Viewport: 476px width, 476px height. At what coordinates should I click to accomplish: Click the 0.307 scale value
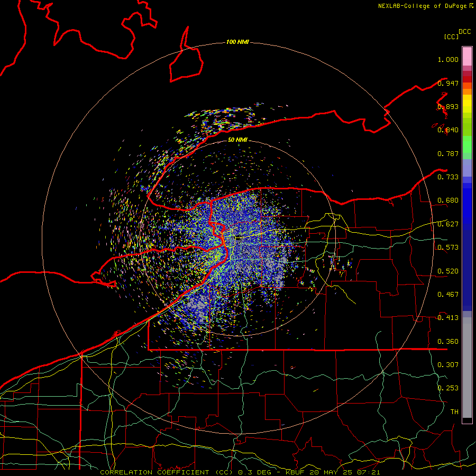click(448, 365)
